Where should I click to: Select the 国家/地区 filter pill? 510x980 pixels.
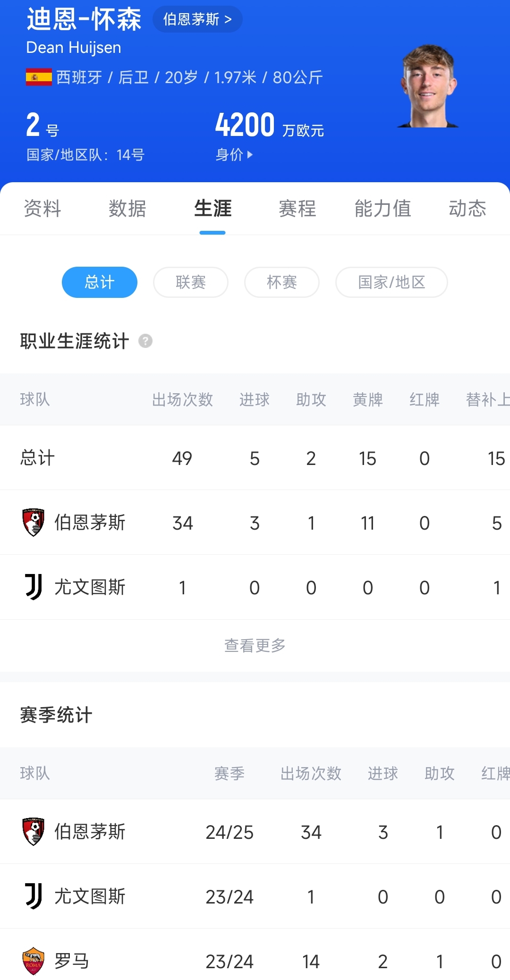391,282
